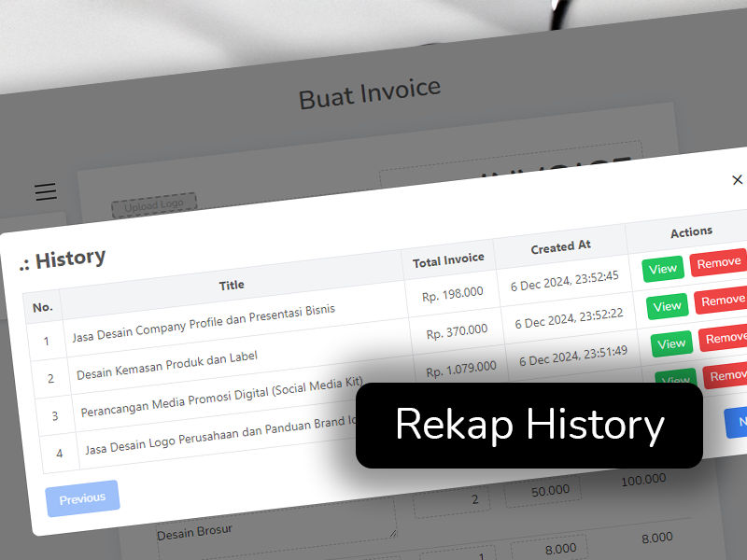Remove the Jasa Desain Logo Perusahaan invoice

(x=726, y=376)
